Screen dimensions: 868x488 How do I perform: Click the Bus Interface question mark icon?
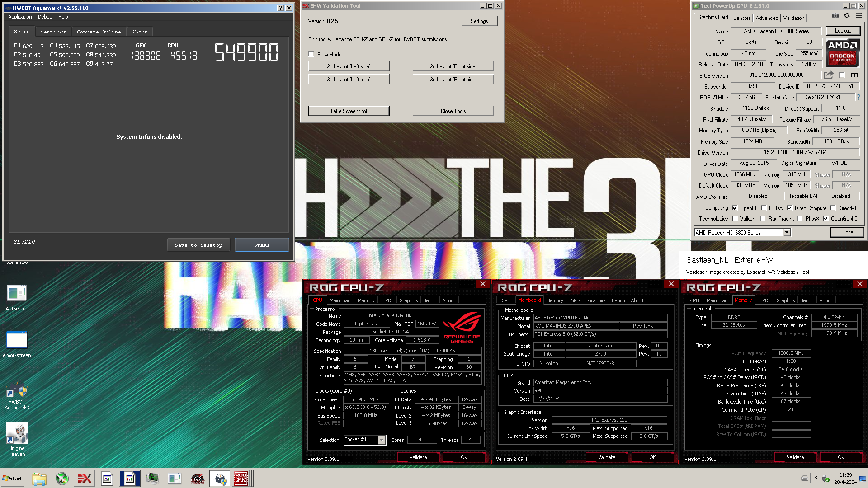[858, 97]
